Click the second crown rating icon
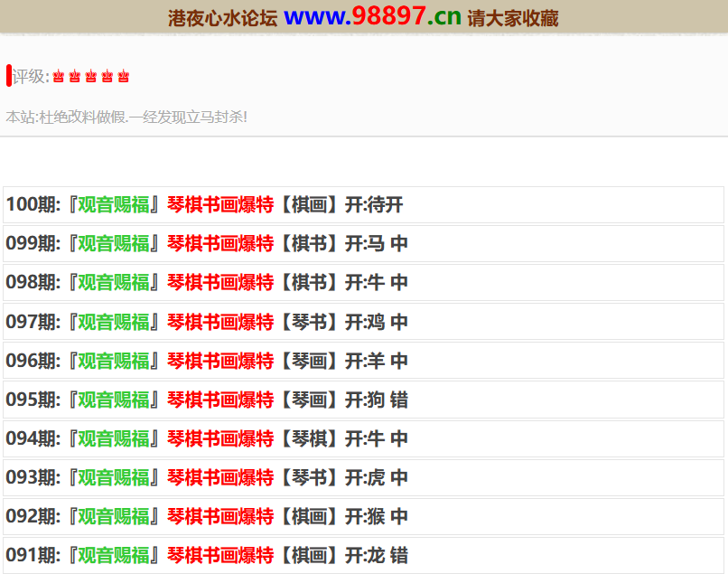Viewport: 728px width, 574px height. pos(74,77)
